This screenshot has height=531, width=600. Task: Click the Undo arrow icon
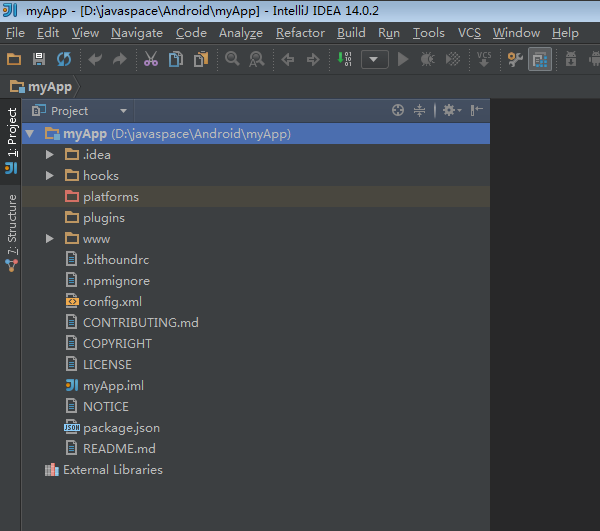point(95,59)
